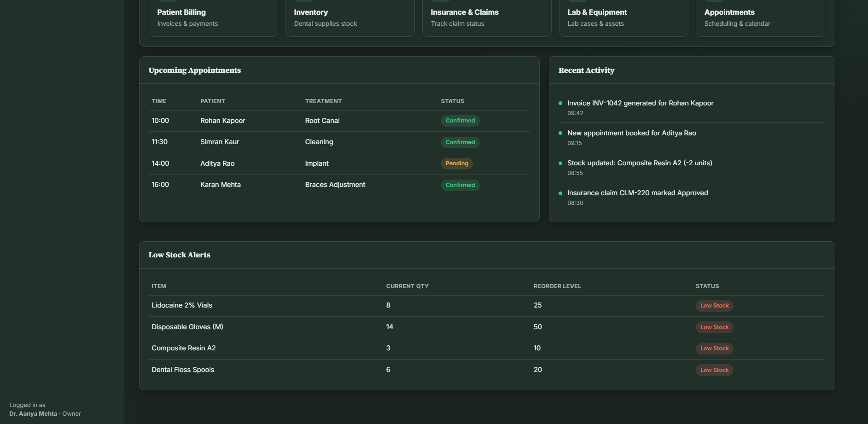Click the Treatment column header
The image size is (868, 424).
coord(323,101)
